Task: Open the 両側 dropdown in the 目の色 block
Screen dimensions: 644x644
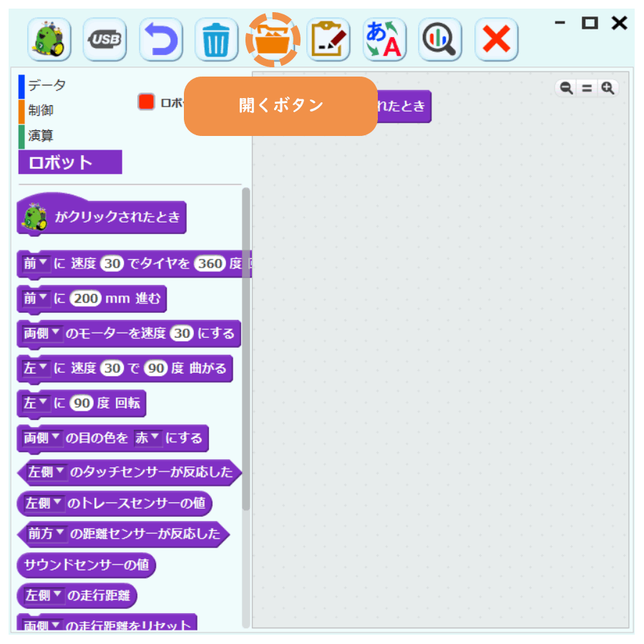Action: point(42,438)
